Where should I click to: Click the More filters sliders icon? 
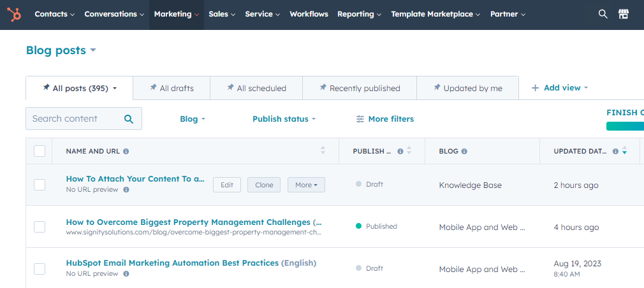(x=360, y=119)
